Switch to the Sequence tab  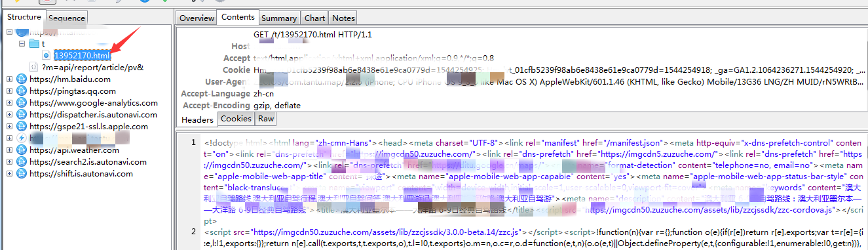pos(66,18)
